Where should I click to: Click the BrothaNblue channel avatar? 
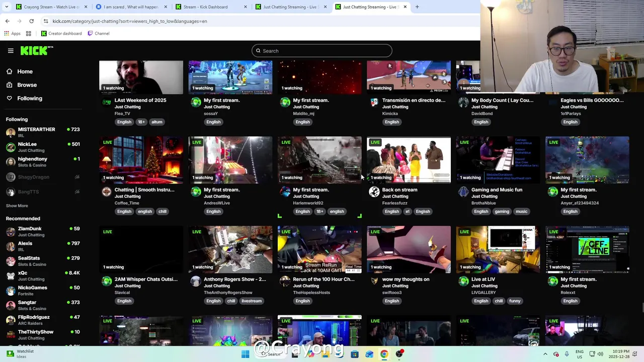tap(463, 192)
